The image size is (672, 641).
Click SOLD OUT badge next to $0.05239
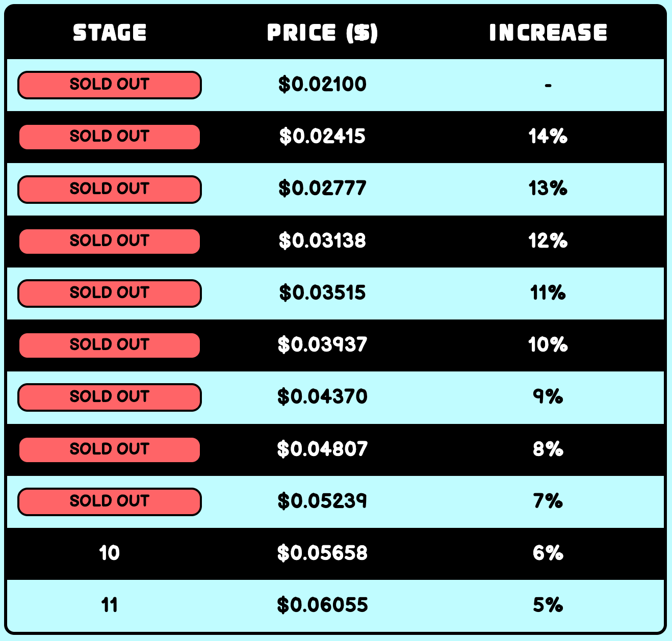[x=110, y=501]
